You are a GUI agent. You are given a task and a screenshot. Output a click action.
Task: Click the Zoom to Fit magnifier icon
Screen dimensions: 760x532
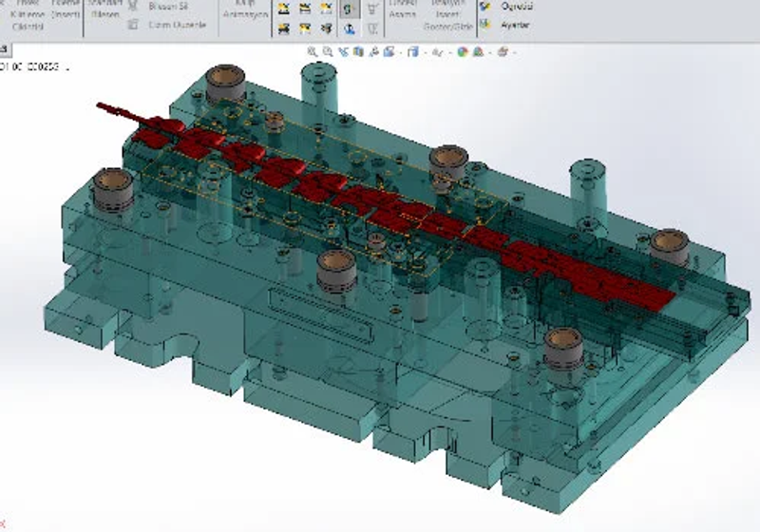click(x=313, y=51)
